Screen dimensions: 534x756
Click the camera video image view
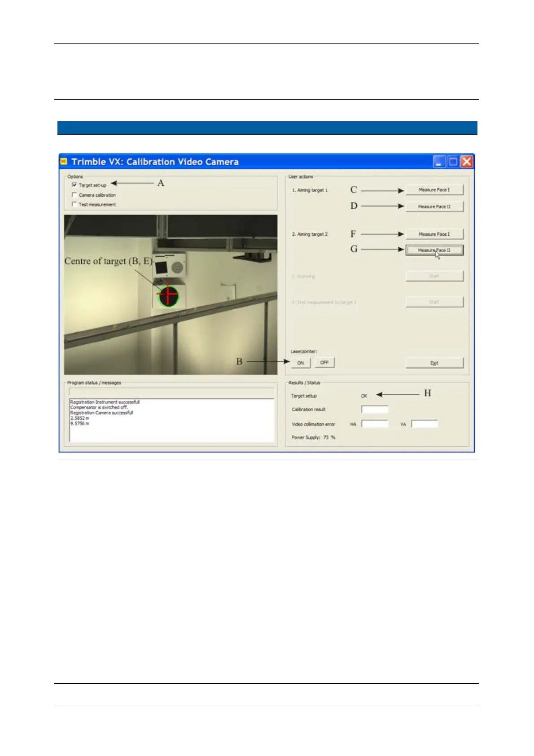[171, 294]
